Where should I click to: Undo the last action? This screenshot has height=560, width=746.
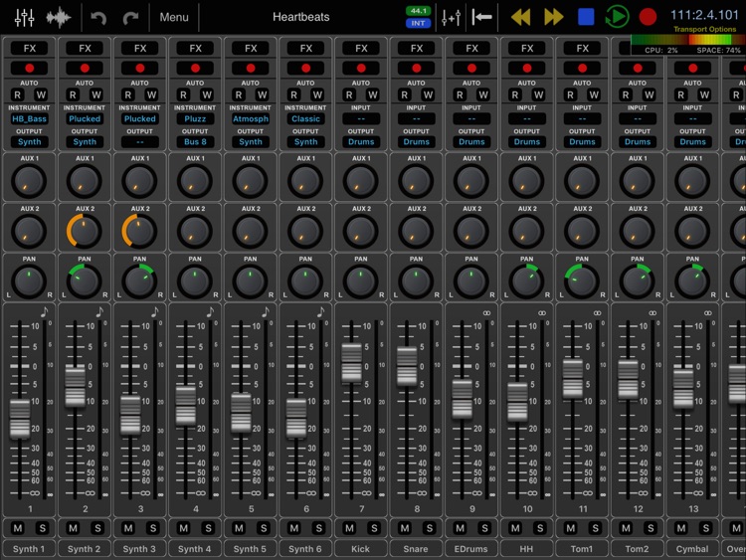point(98,18)
